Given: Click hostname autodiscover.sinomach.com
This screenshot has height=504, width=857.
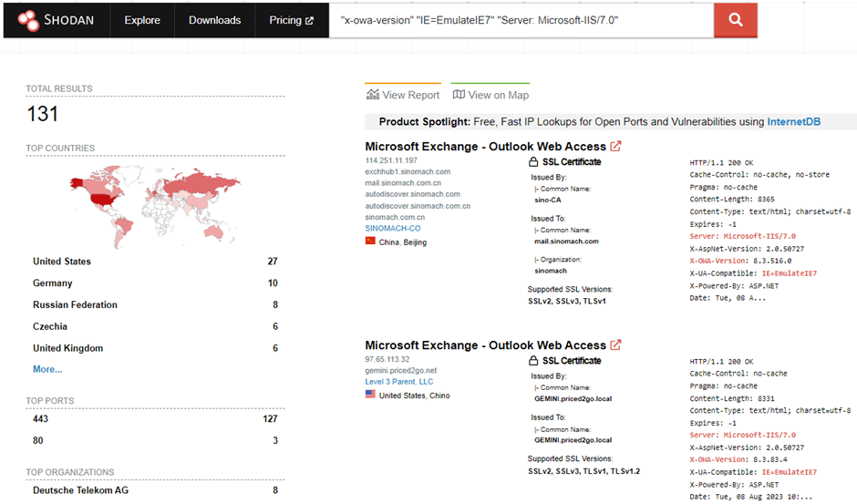Looking at the screenshot, I should tap(413, 194).
